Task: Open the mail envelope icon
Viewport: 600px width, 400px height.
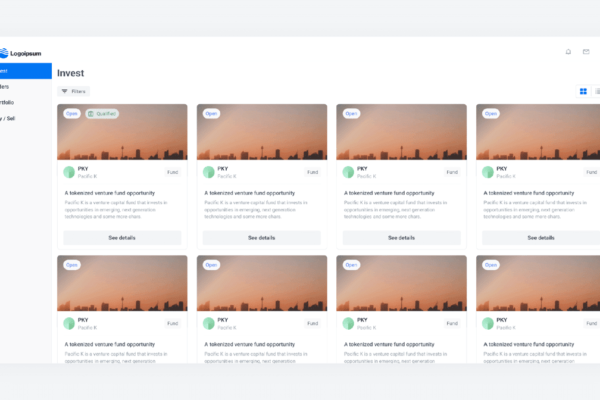Action: (586, 52)
